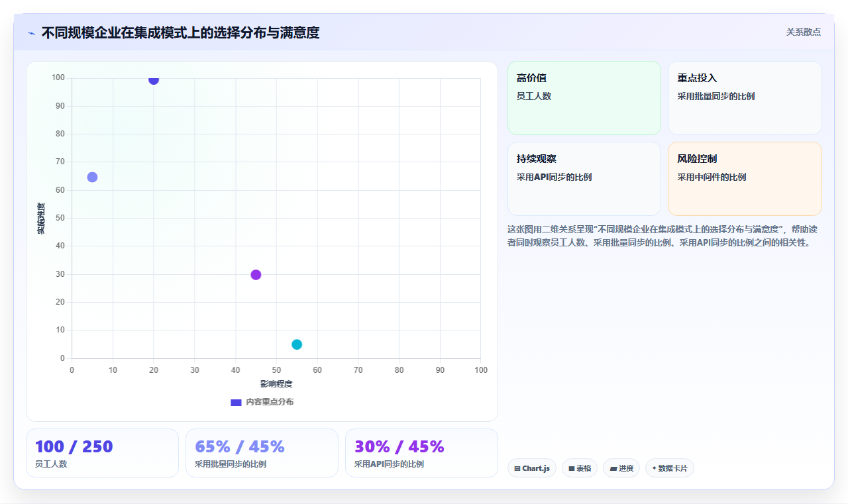Viewport: 848px width, 504px height.
Task: Open the 风险控制 quadrant card
Action: (745, 179)
